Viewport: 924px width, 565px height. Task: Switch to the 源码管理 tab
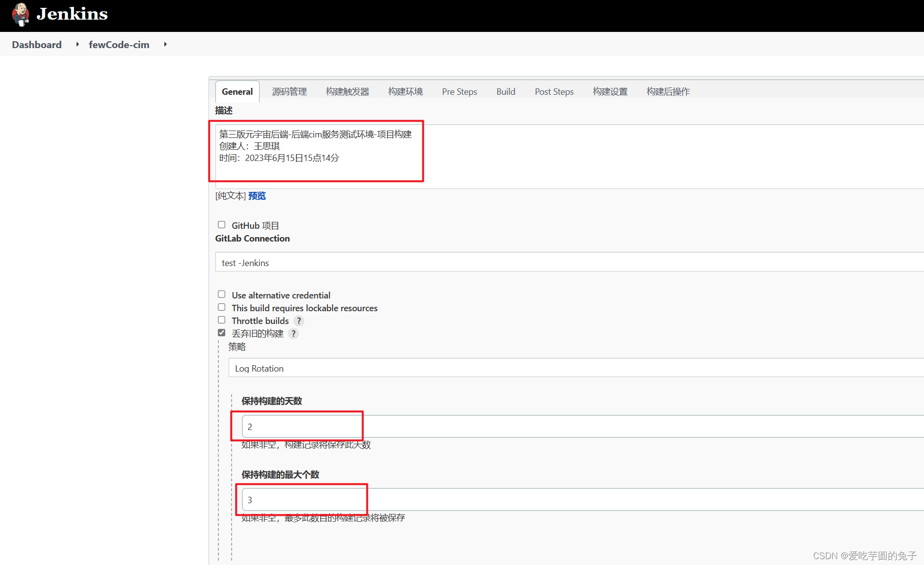click(290, 91)
